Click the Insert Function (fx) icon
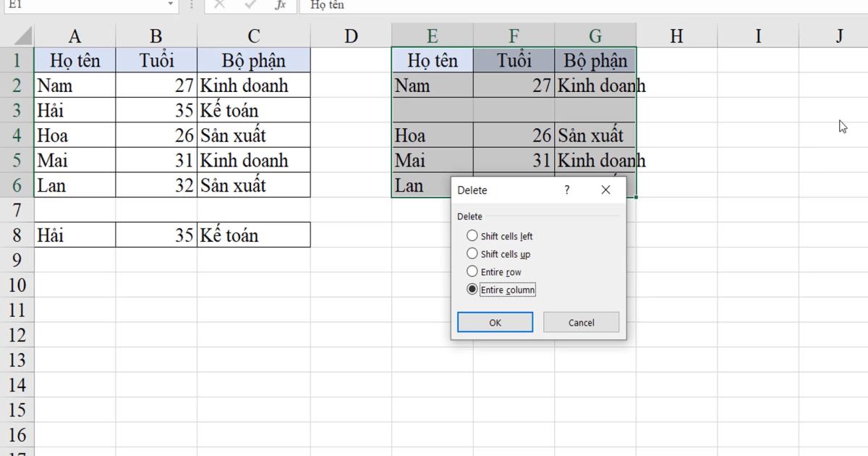The height and width of the screenshot is (456, 868). point(282,6)
